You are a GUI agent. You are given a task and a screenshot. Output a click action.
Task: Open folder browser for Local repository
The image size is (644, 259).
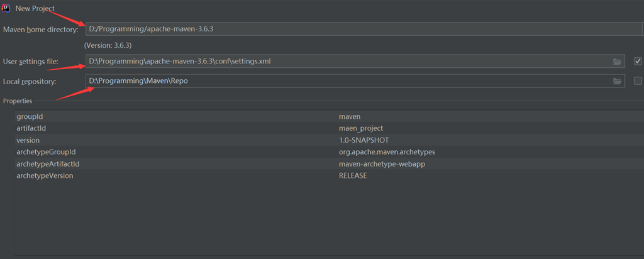617,81
